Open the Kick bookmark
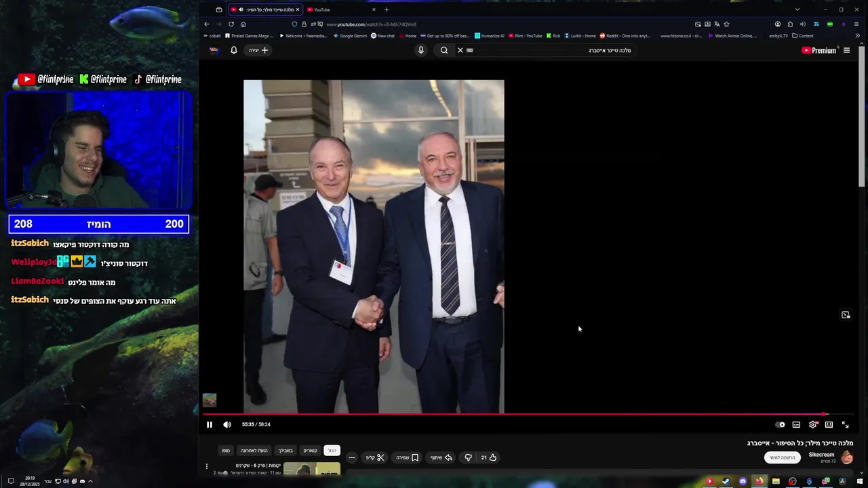 (553, 36)
